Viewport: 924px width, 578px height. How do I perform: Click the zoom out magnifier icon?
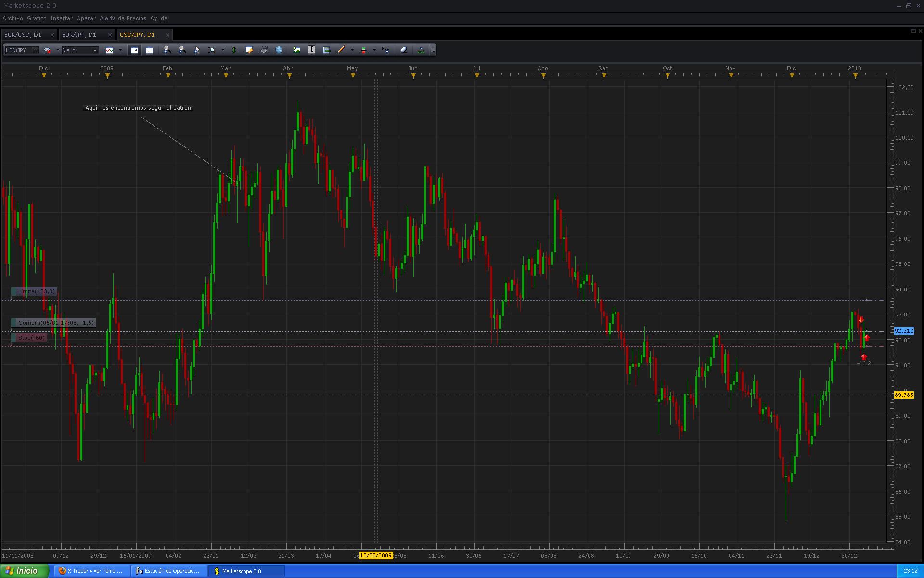point(182,50)
